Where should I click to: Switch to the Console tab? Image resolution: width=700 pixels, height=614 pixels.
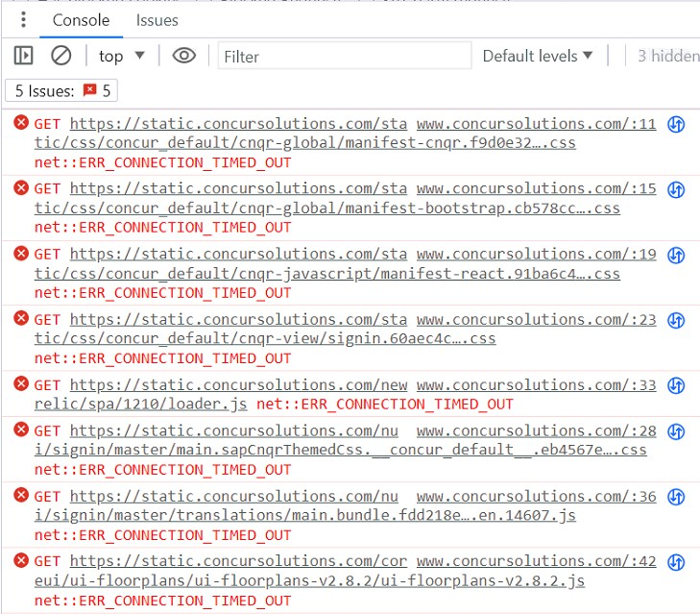[81, 20]
